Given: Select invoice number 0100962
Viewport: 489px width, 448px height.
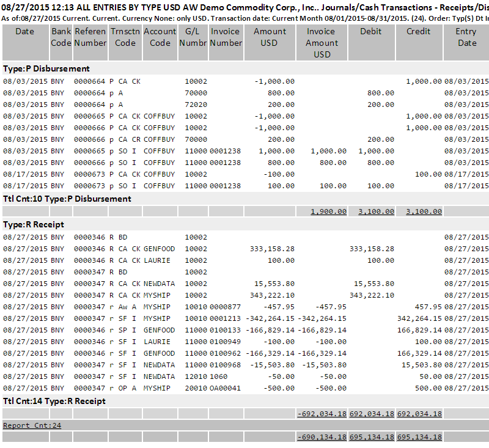Looking at the screenshot, I should tap(225, 353).
